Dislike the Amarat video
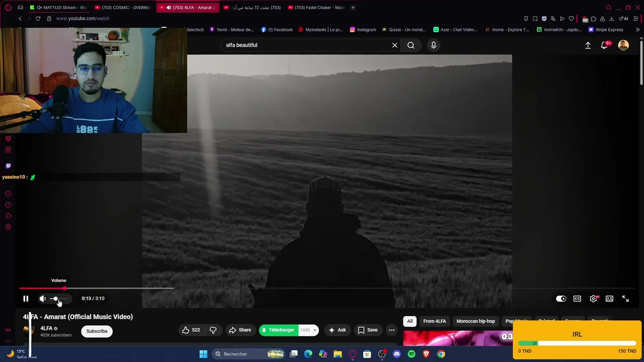The image size is (644, 362). tap(213, 330)
